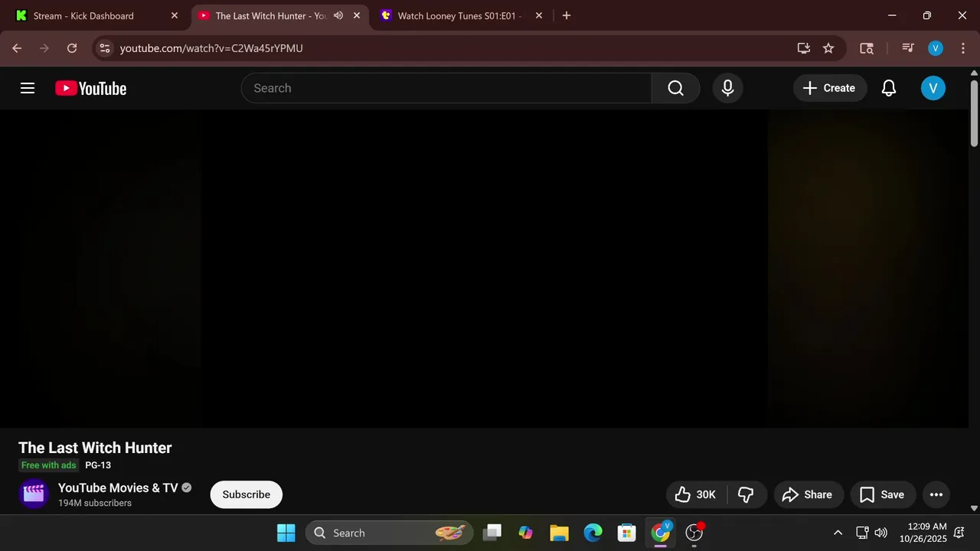Open the media controls icon in Chrome toolbar
The height and width of the screenshot is (551, 980).
(908, 48)
